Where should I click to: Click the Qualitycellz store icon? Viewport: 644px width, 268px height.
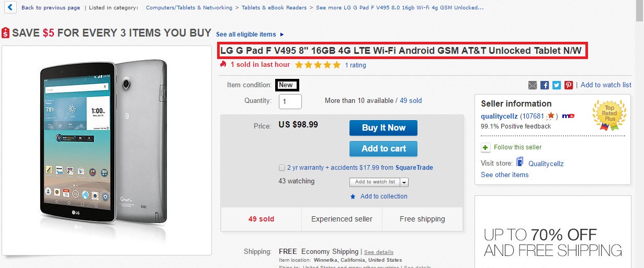pyautogui.click(x=520, y=162)
